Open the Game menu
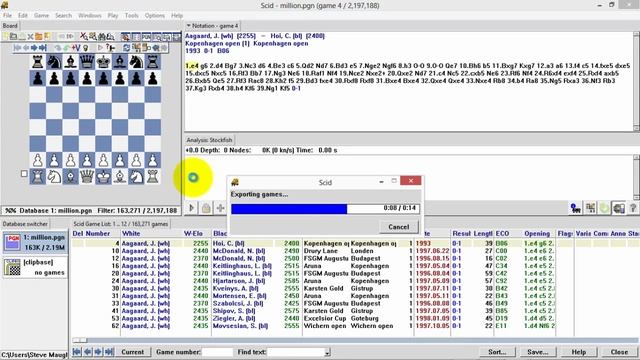The image size is (640, 360). [x=41, y=16]
